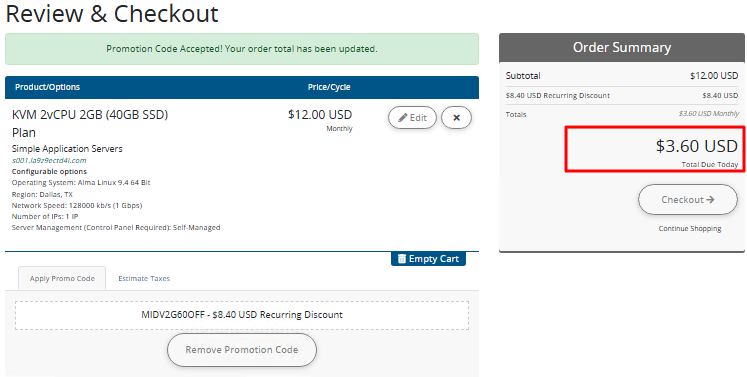Switch to the Estimate Taxes tab
Viewport: 747px width, 377px height.
point(144,278)
